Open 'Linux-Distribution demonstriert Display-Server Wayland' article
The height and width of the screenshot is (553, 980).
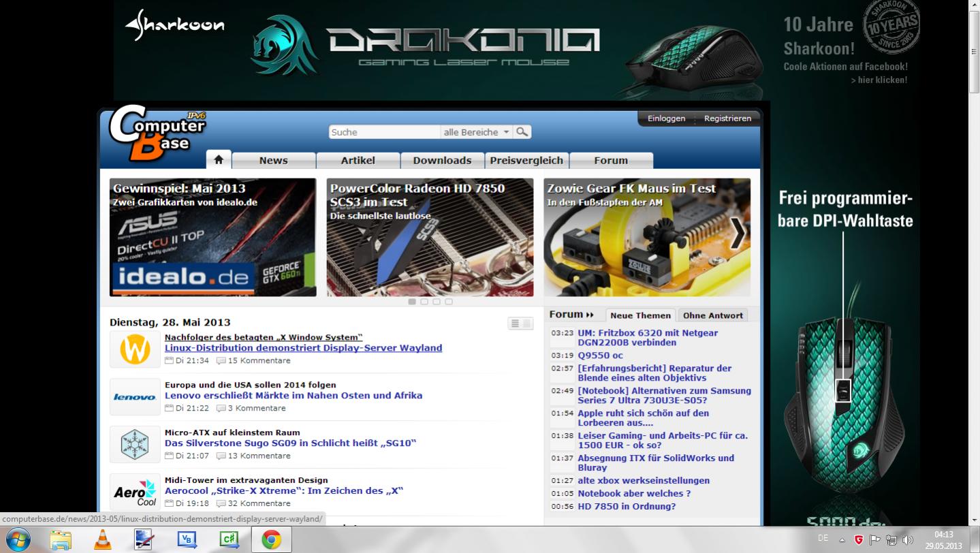(303, 347)
